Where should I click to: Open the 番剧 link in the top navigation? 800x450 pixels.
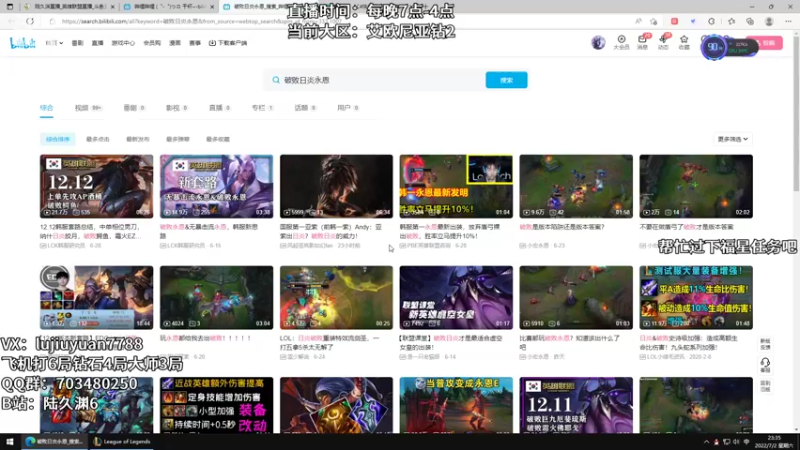[x=78, y=43]
